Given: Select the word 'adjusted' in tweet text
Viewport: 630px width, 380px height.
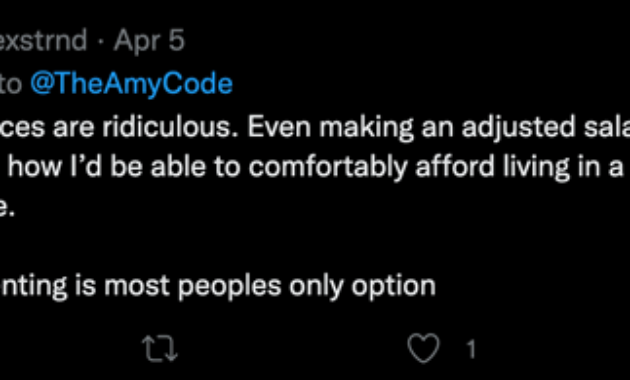Looking at the screenshot, I should 518,128.
